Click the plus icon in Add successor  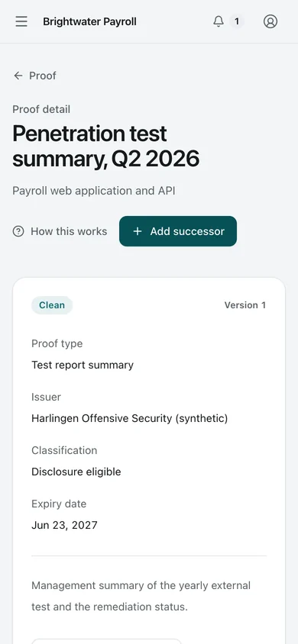(138, 231)
